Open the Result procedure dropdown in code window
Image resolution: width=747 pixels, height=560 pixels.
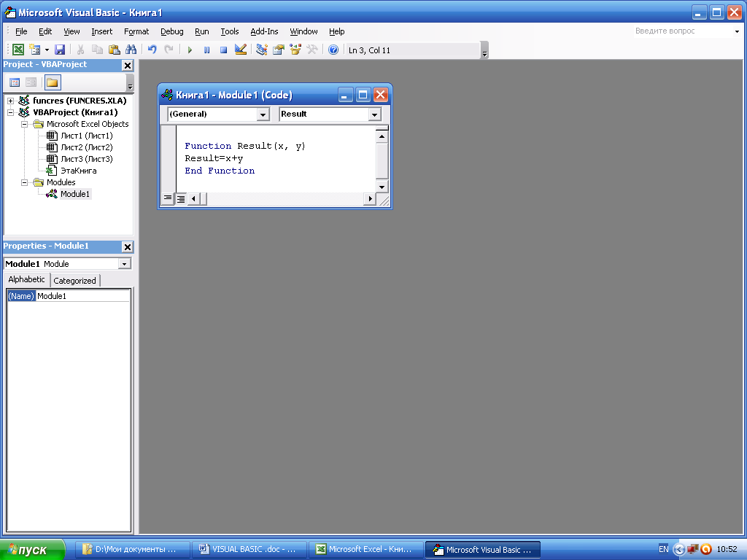pos(374,114)
